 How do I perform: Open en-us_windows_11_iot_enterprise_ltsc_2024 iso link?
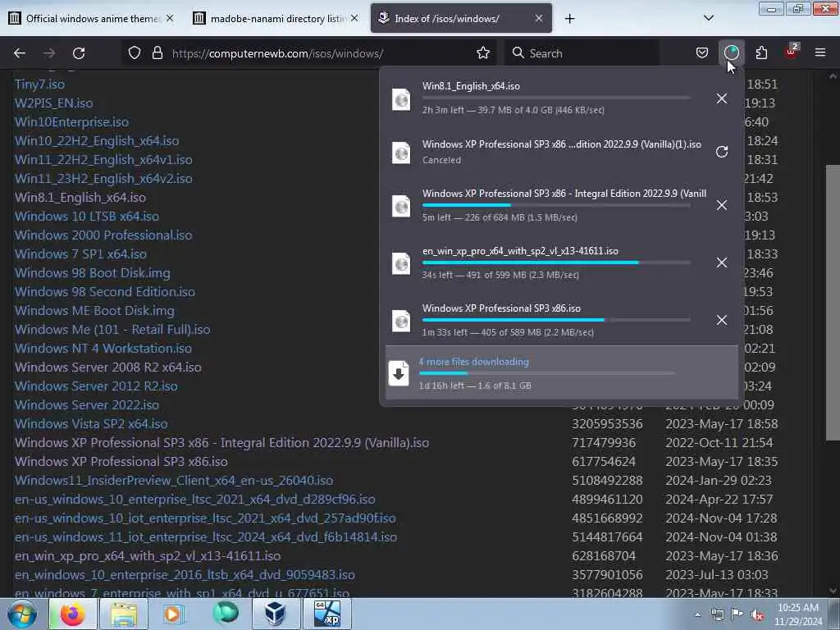coord(206,536)
